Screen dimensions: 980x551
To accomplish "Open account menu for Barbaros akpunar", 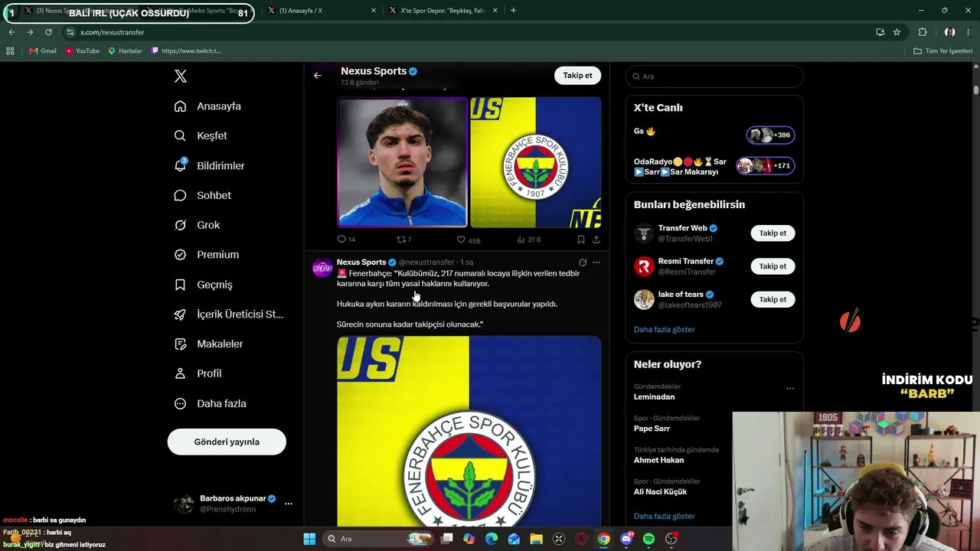I will (233, 504).
